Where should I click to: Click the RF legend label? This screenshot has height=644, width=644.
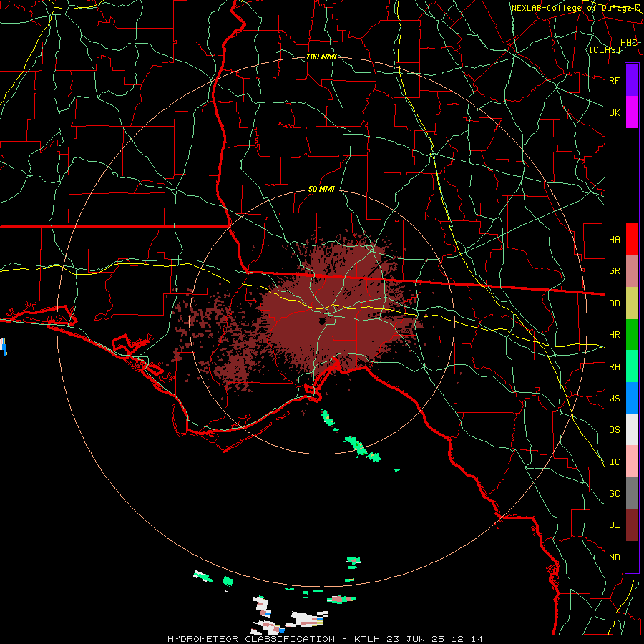point(614,80)
